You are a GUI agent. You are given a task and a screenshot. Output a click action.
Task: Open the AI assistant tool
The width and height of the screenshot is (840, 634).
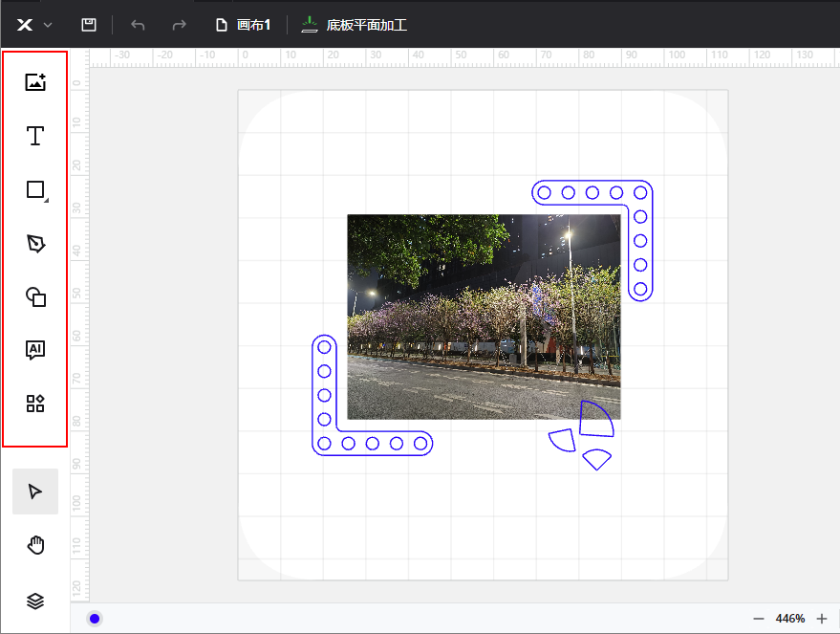35,350
